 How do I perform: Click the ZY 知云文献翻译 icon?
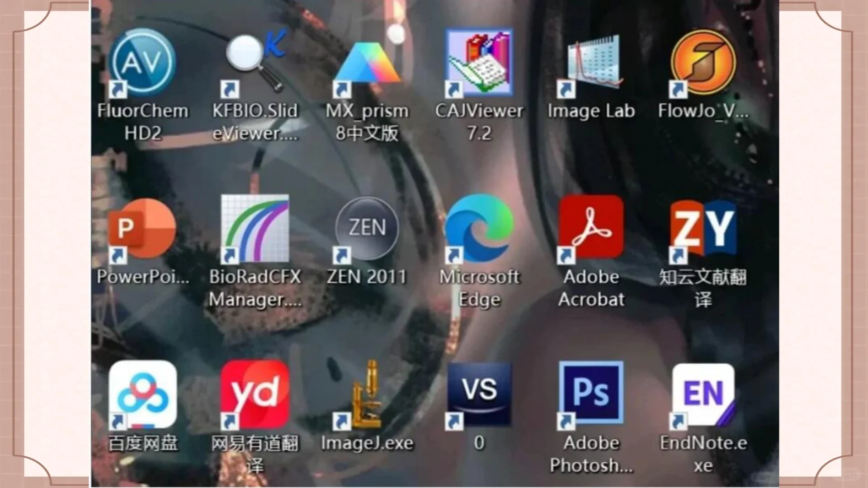pyautogui.click(x=703, y=228)
